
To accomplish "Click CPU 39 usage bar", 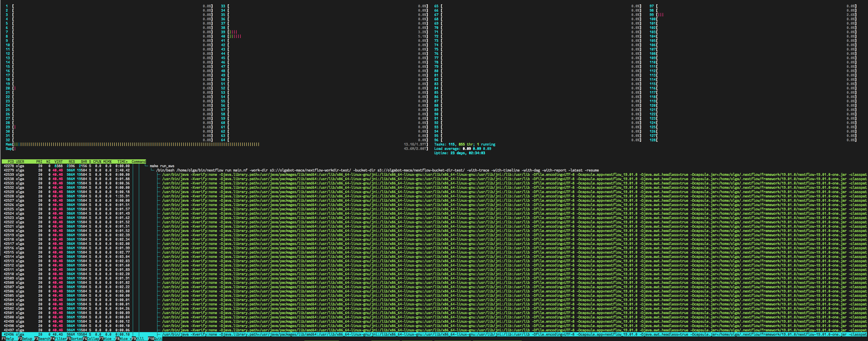I will click(324, 32).
